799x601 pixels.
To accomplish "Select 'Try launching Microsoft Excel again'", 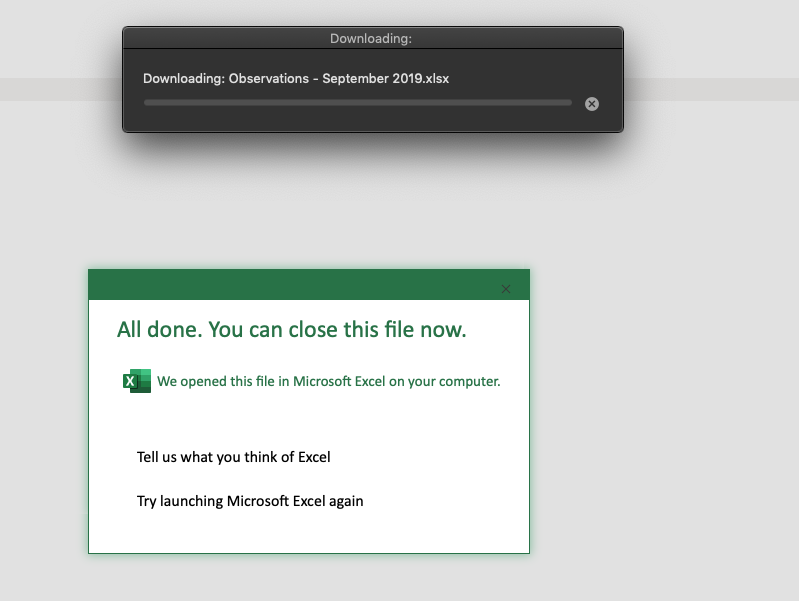I will pyautogui.click(x=250, y=501).
